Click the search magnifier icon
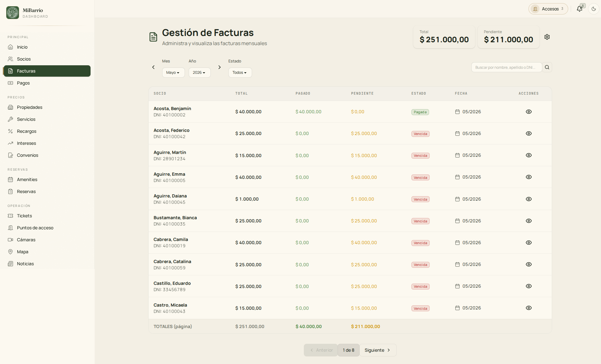Screen dimensions: 601x364 [547, 67]
